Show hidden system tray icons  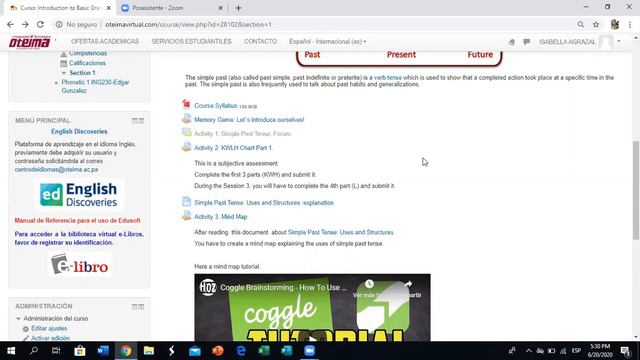(x=529, y=351)
